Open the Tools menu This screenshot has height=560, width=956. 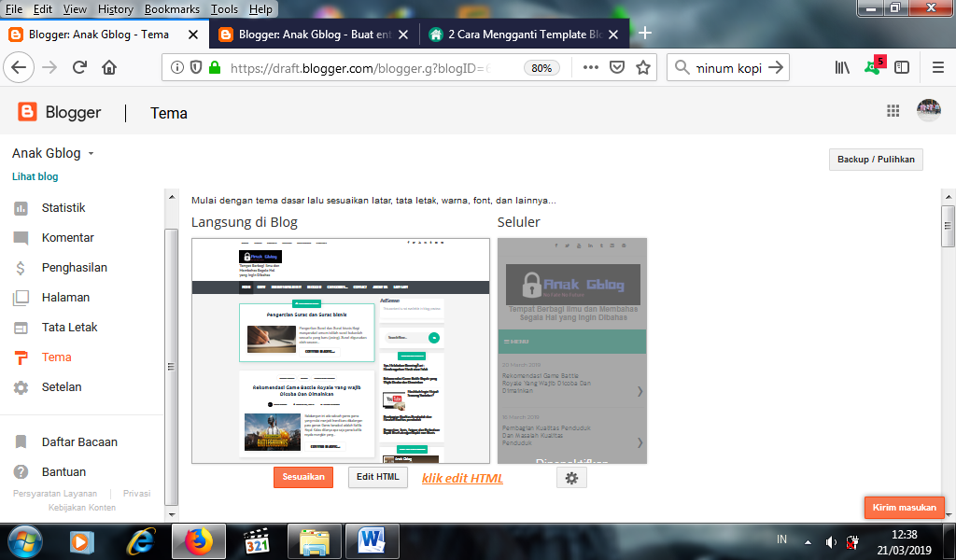click(x=224, y=9)
